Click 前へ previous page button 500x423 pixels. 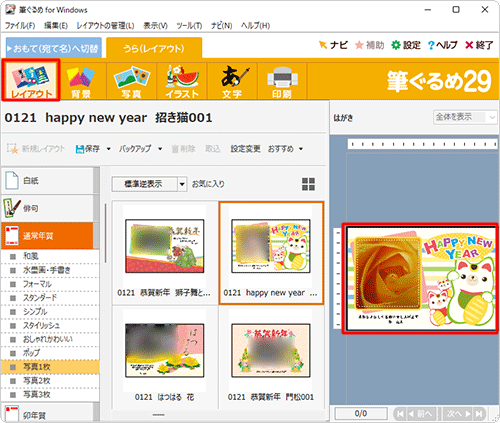coord(422,414)
